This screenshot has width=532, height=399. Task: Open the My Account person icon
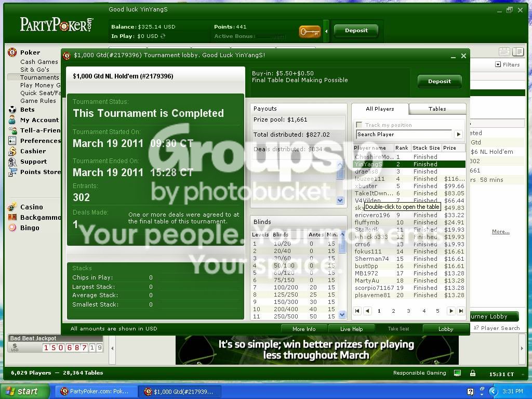12,120
